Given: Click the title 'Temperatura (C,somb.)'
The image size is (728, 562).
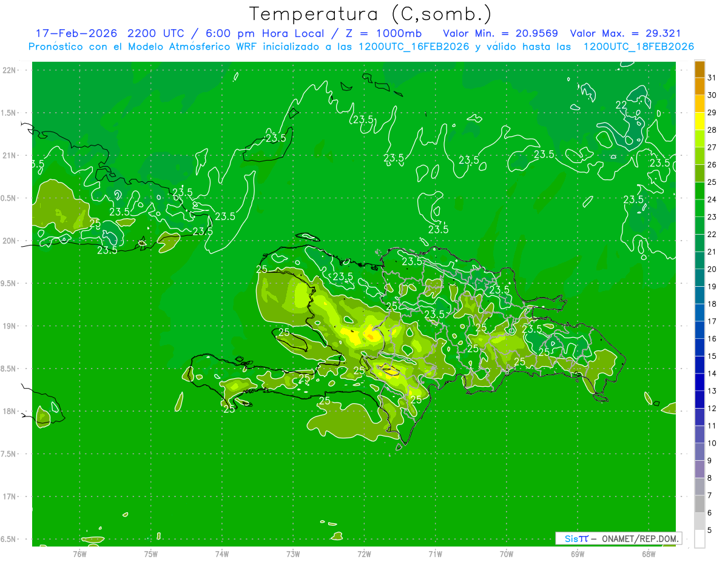Looking at the screenshot, I should point(371,14).
